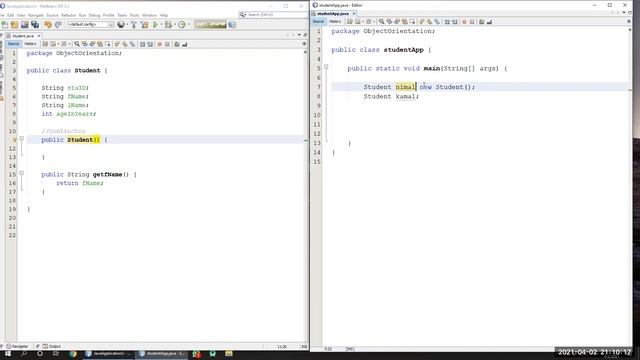Click the New Project icon in main toolbar

15,25
